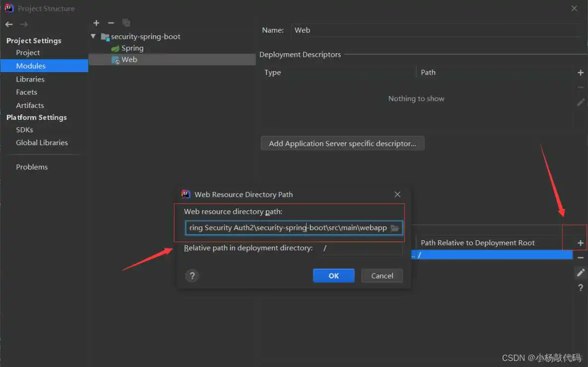
Task: Select the Web facet in the module tree
Action: pos(130,59)
